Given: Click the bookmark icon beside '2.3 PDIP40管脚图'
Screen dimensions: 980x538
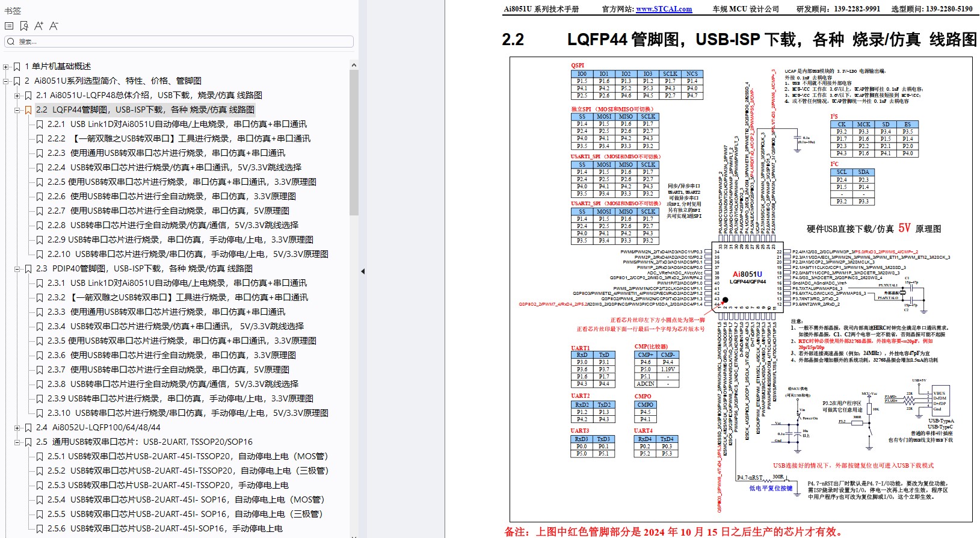Looking at the screenshot, I should pos(28,268).
